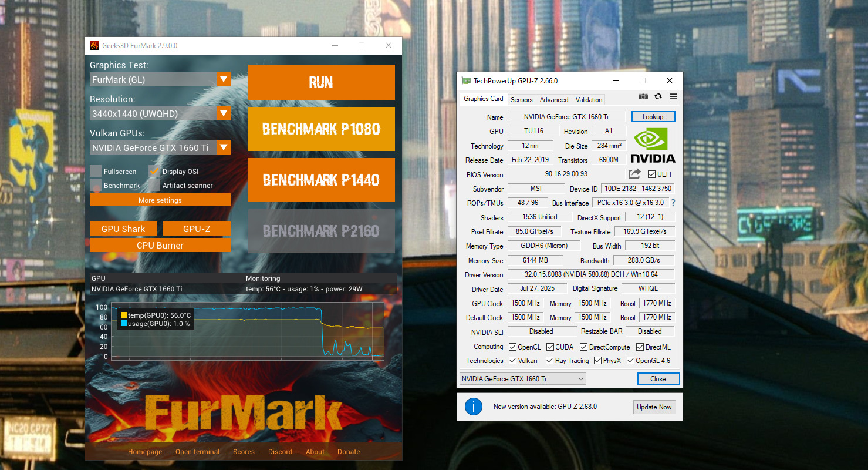This screenshot has height=470, width=868.
Task: Minimize the FurMark window
Action: point(335,45)
